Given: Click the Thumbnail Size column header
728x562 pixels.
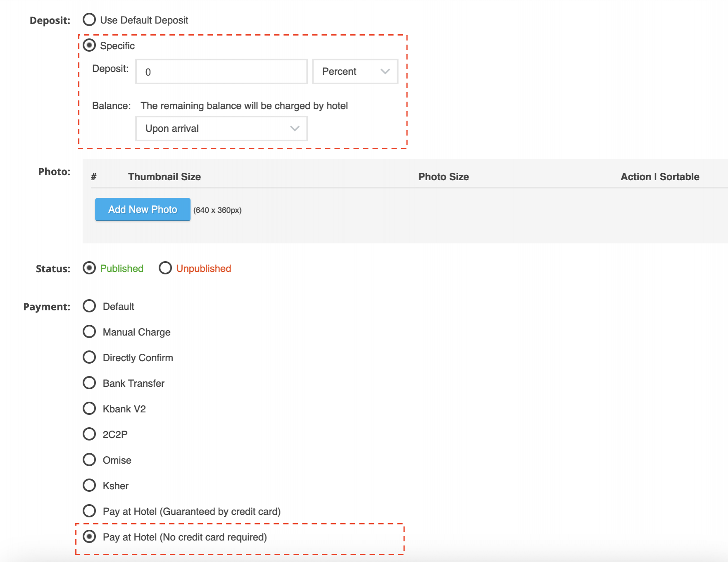Looking at the screenshot, I should coord(164,177).
